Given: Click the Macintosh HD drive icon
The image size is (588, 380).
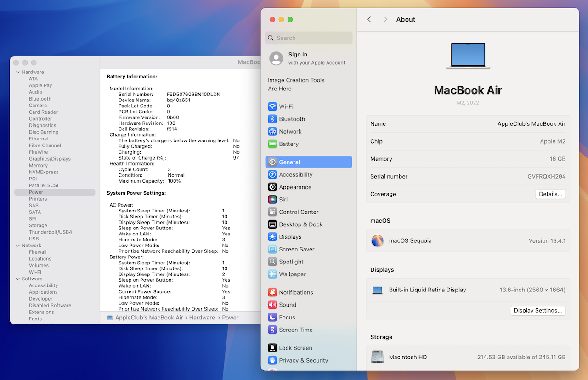Looking at the screenshot, I should (377, 357).
